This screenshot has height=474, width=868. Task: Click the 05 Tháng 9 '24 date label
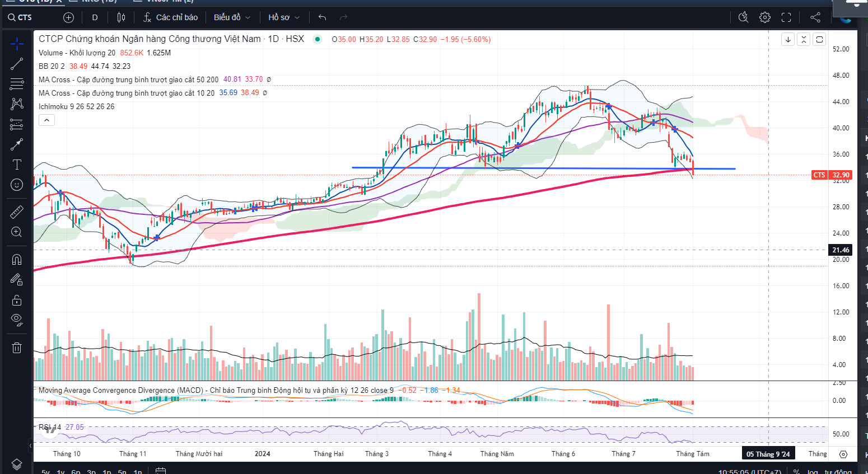click(768, 454)
